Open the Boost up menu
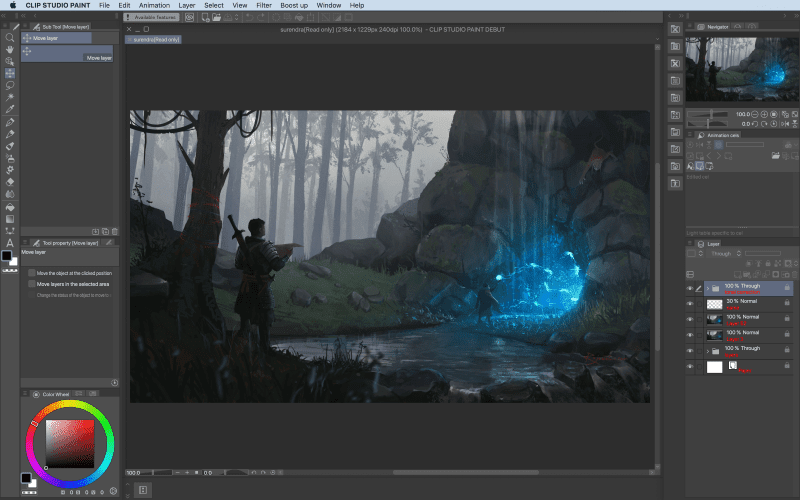This screenshot has height=500, width=800. (294, 5)
